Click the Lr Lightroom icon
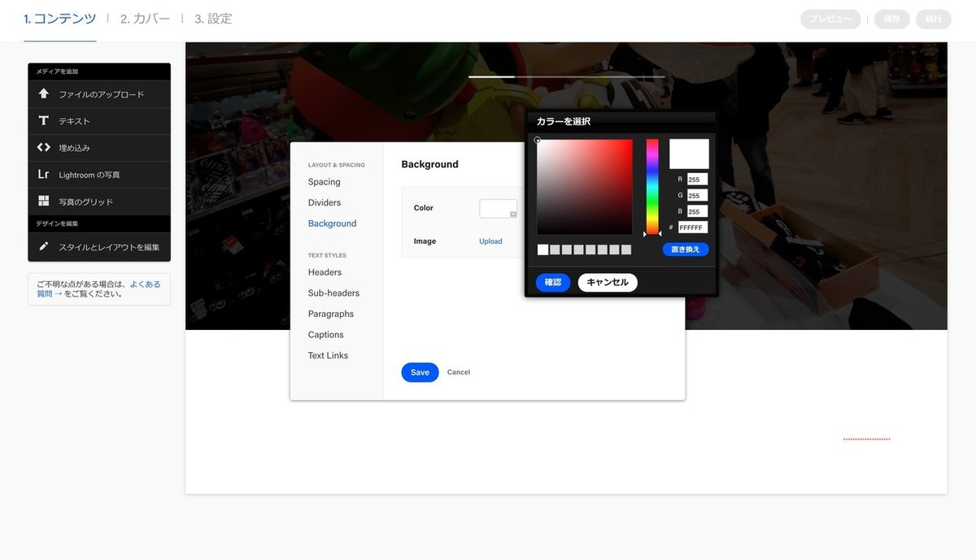976x560 pixels. pos(44,174)
